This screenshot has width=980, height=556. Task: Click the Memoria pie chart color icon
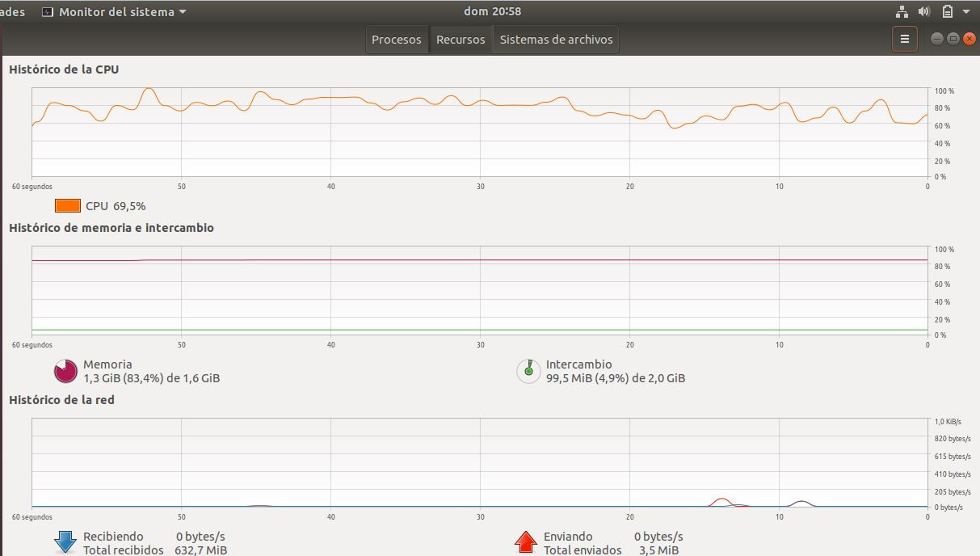tap(65, 371)
